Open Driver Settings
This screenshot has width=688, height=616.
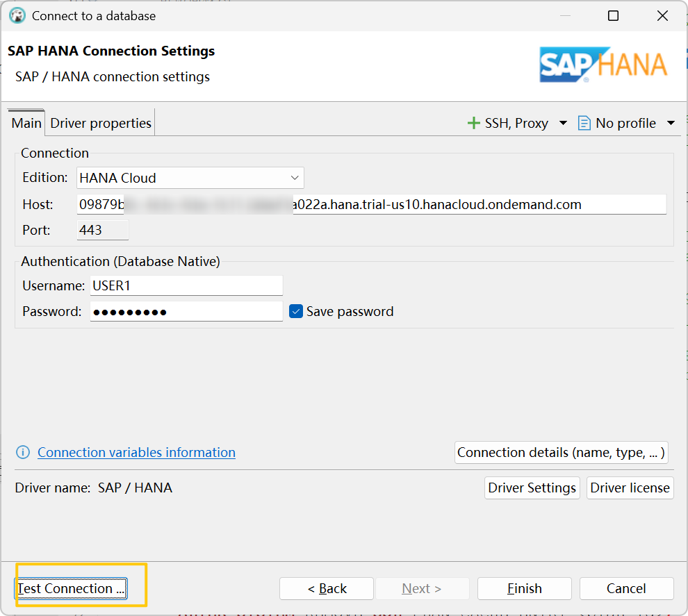[x=532, y=488]
